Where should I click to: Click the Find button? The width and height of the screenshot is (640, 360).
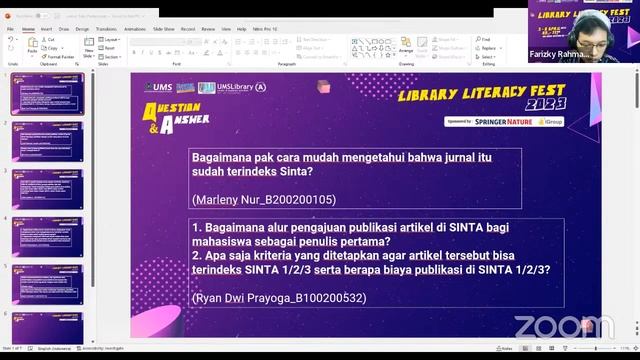[483, 39]
